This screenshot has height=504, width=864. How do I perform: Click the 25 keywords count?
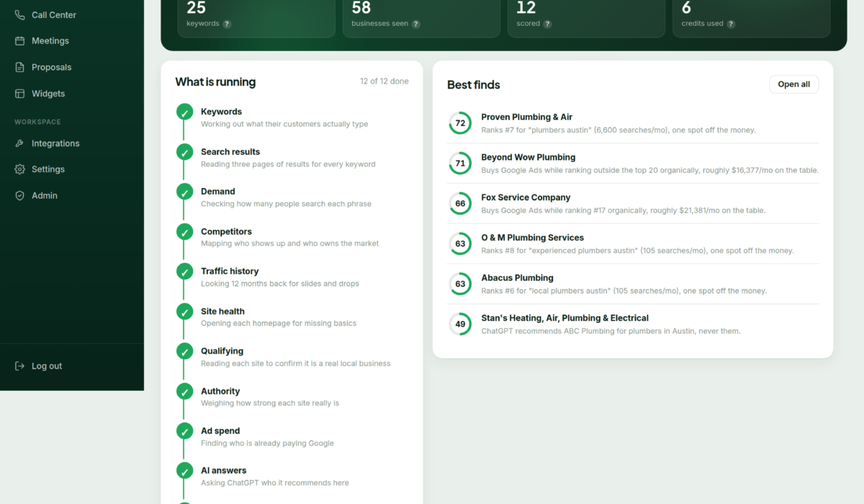click(x=196, y=8)
